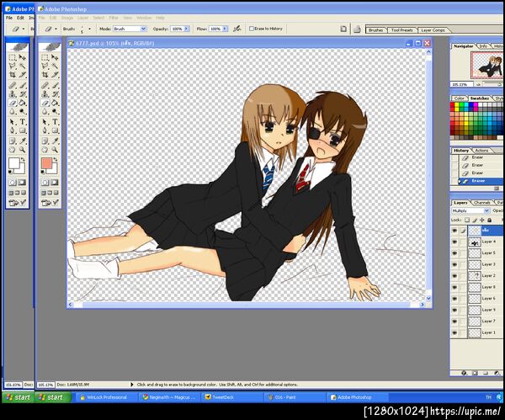This screenshot has height=420, width=505.
Task: Hide Layer 4 using its eye icon
Action: coord(454,242)
